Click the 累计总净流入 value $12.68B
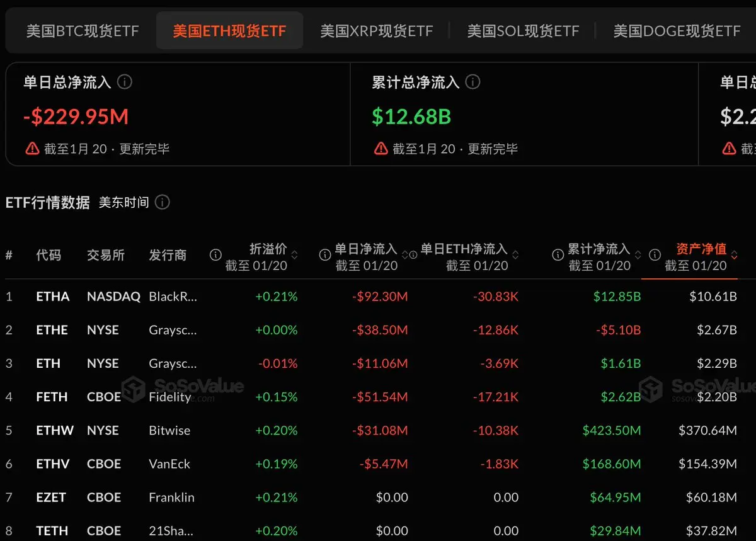Image resolution: width=756 pixels, height=541 pixels. [x=411, y=117]
